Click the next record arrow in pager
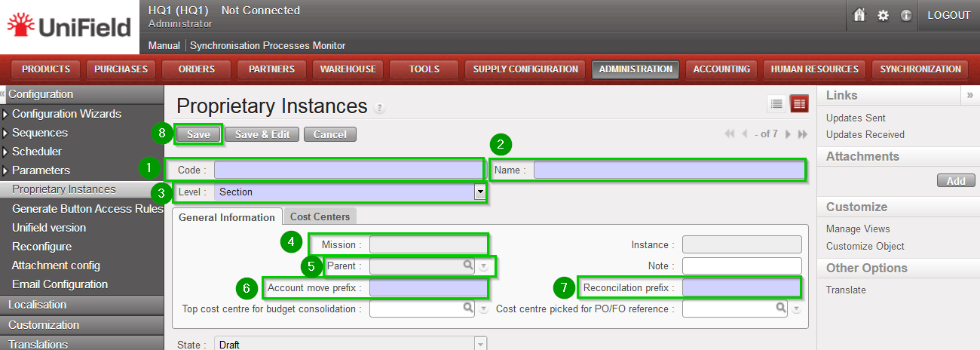980x350 pixels. (789, 134)
